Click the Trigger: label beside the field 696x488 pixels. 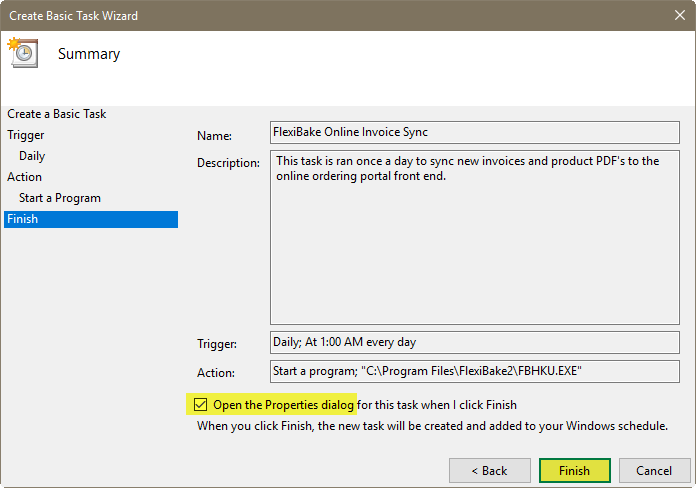(217, 344)
